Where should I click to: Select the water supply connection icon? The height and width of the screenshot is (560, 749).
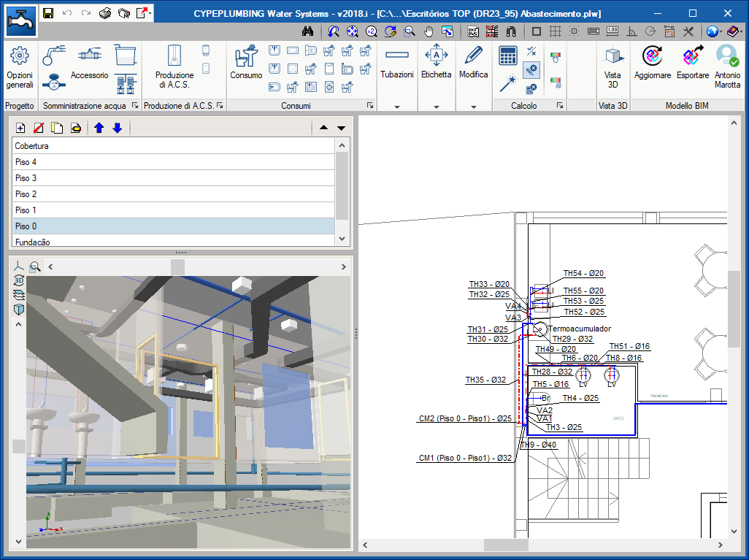click(x=53, y=55)
